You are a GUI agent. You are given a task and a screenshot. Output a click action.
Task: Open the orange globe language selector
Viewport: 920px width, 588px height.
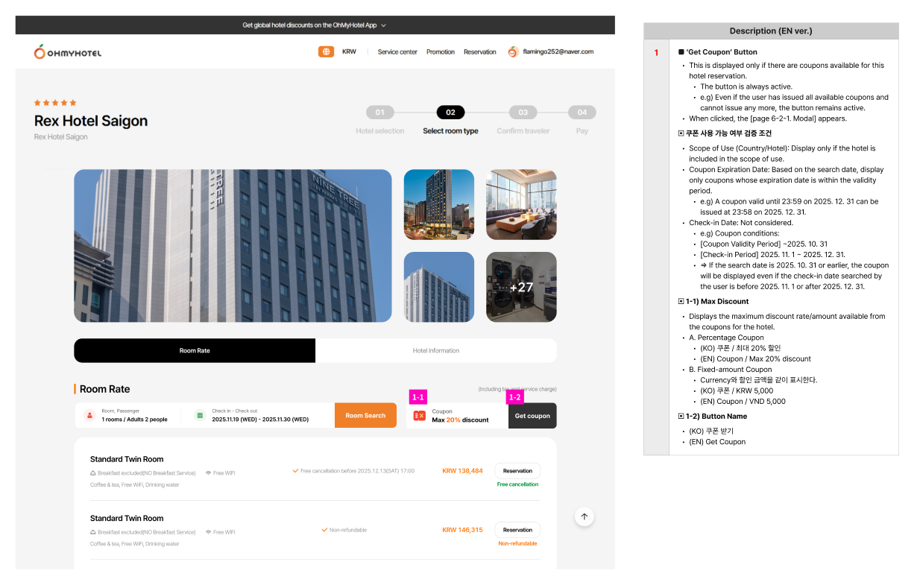tap(326, 51)
